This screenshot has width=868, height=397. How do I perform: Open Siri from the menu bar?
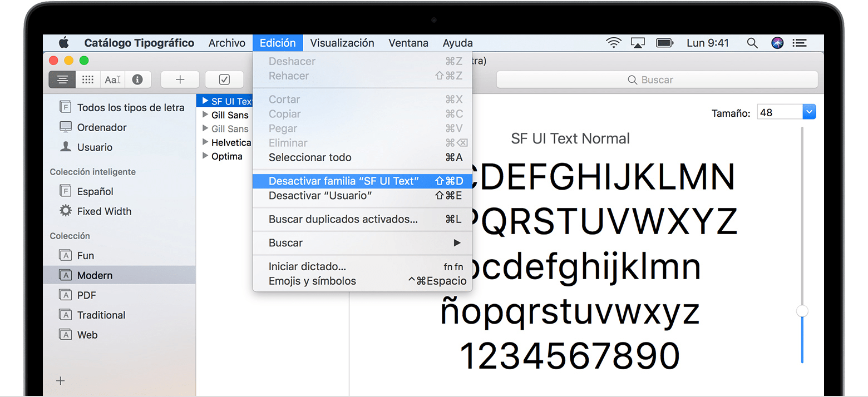point(777,42)
